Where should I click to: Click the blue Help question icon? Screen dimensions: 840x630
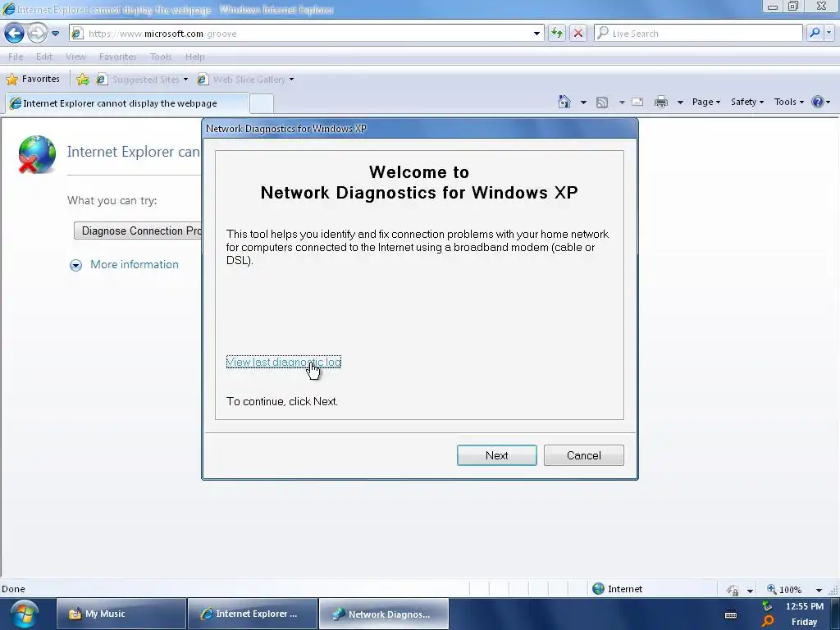click(818, 102)
